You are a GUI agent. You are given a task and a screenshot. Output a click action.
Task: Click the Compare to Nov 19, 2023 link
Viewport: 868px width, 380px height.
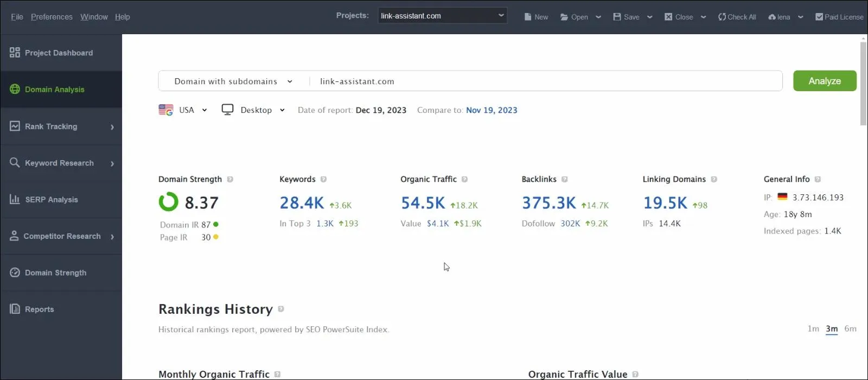(492, 110)
